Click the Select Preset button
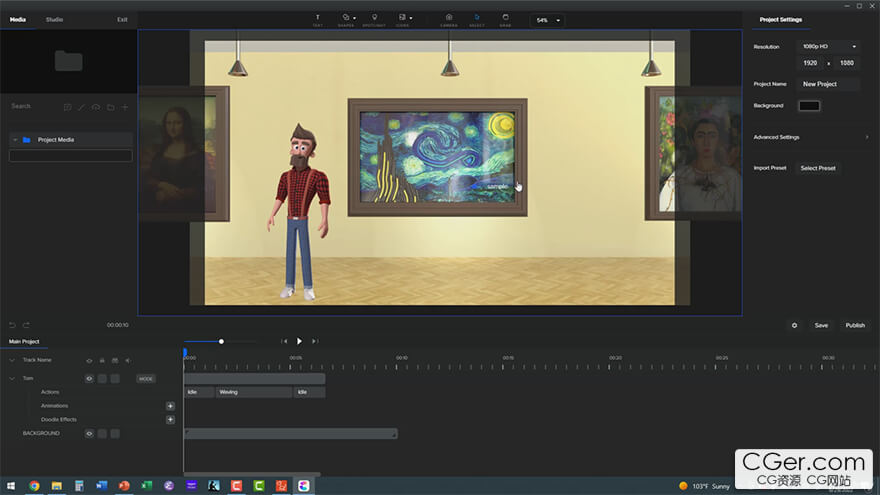This screenshot has width=880, height=495. click(818, 168)
